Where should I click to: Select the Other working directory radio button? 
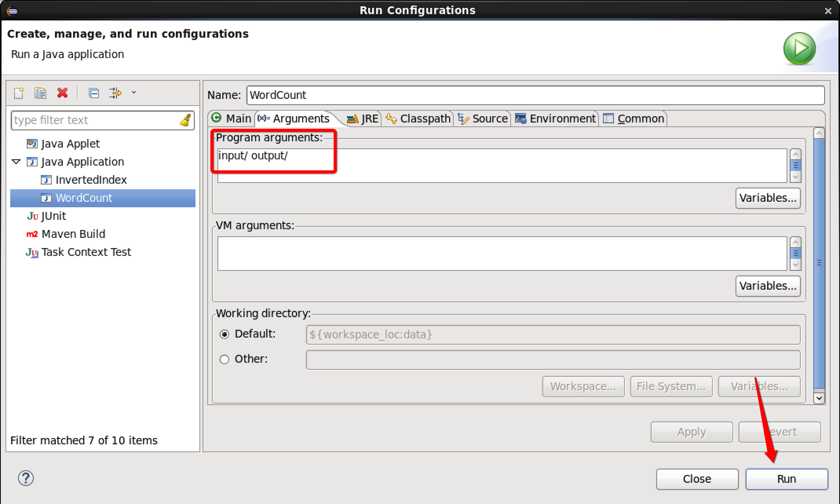[225, 360]
